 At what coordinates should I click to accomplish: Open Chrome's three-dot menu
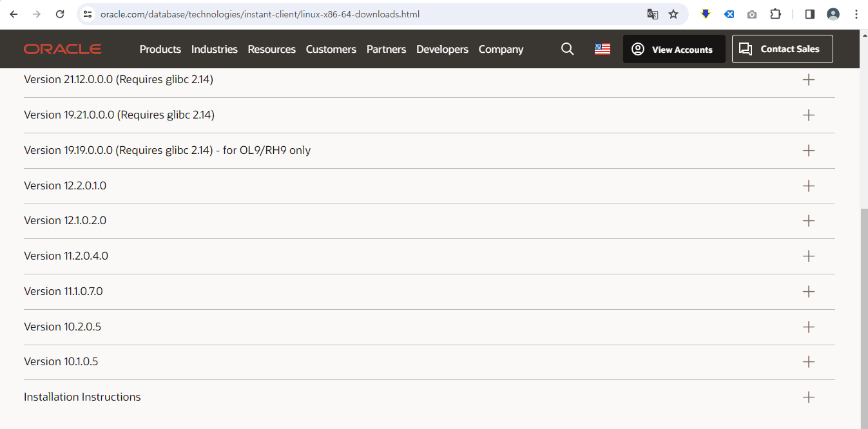click(x=856, y=14)
